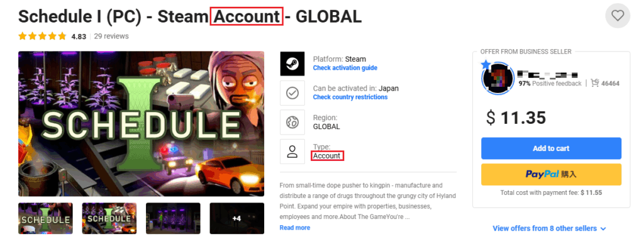Click the account type person icon
The image size is (644, 244).
coord(292,152)
